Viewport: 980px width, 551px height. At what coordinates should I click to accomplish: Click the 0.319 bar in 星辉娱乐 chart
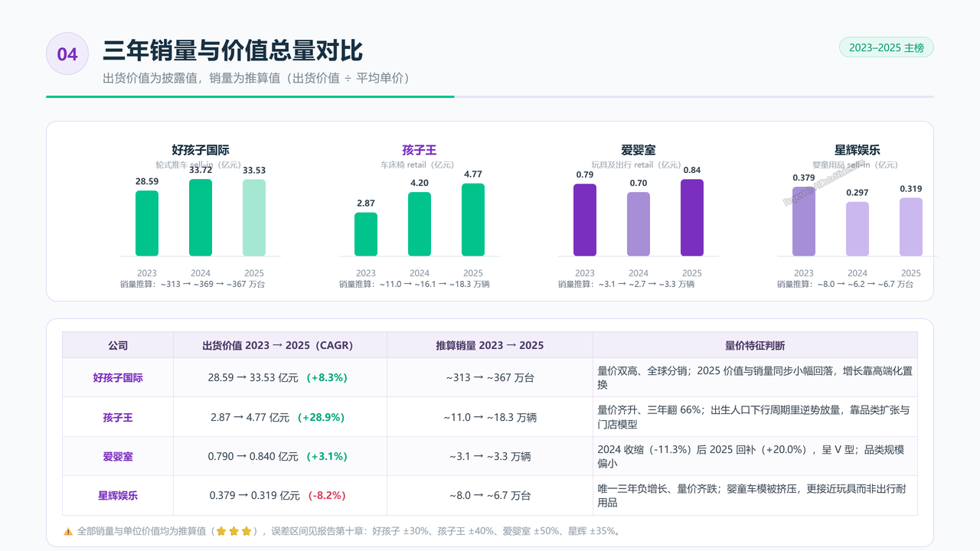click(911, 227)
